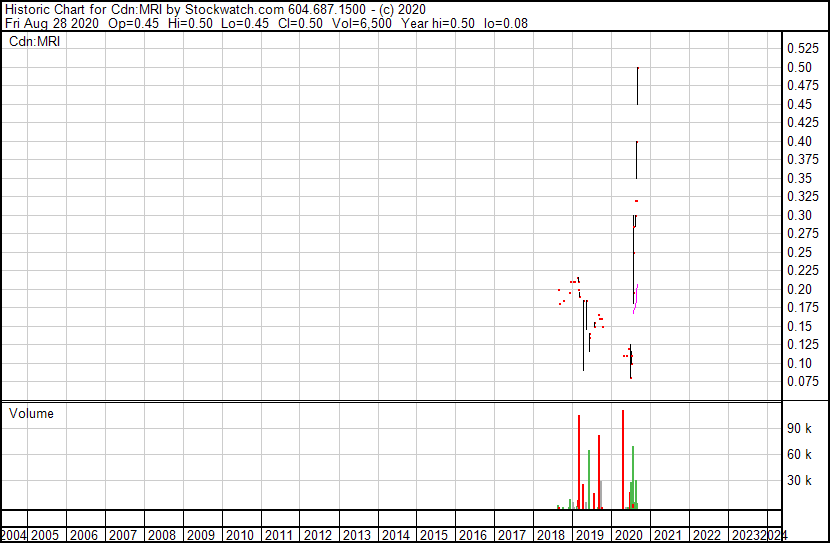Image resolution: width=830 pixels, height=543 pixels.
Task: Click the 0.10 price axis label
Action: click(799, 363)
